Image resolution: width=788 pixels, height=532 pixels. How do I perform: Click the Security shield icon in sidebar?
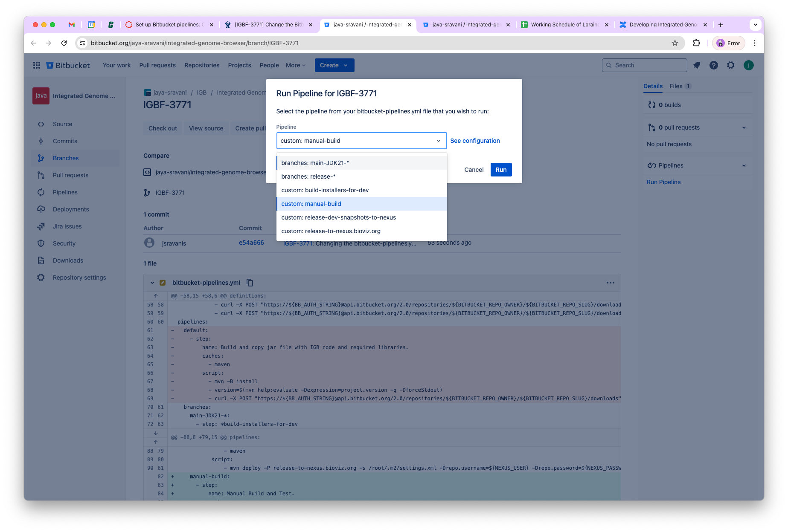[41, 243]
